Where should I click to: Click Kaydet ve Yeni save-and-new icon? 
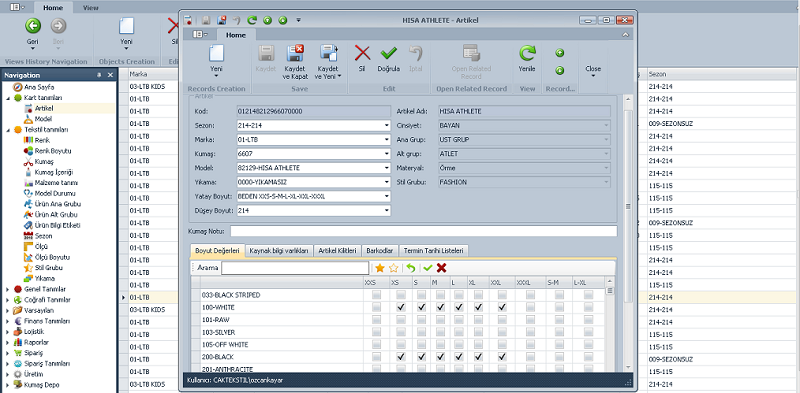coord(329,53)
